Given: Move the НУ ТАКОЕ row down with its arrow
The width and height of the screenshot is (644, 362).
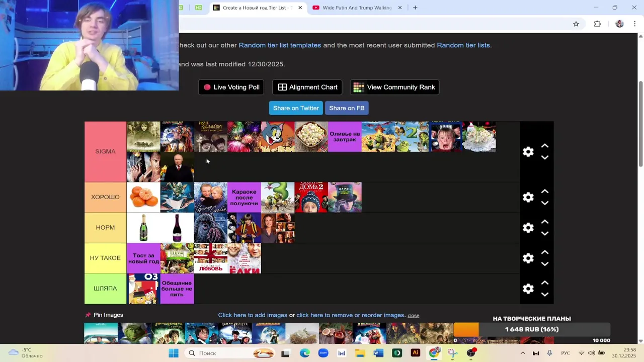Looking at the screenshot, I should pos(544,264).
